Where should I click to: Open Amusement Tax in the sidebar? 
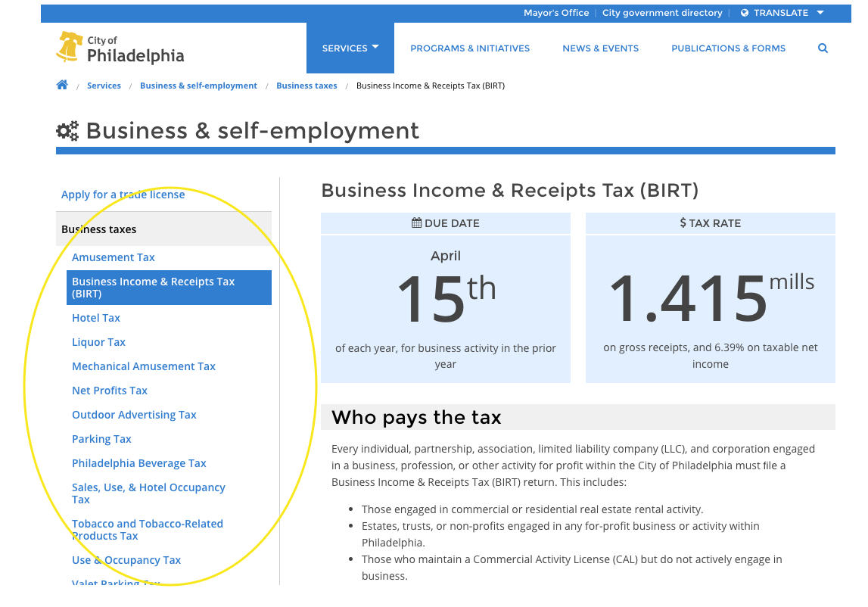tap(114, 257)
